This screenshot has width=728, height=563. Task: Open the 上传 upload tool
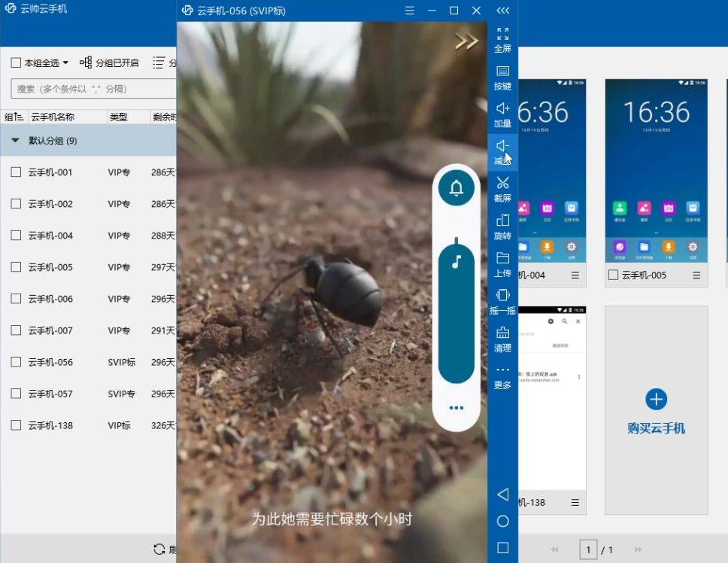[x=502, y=264]
